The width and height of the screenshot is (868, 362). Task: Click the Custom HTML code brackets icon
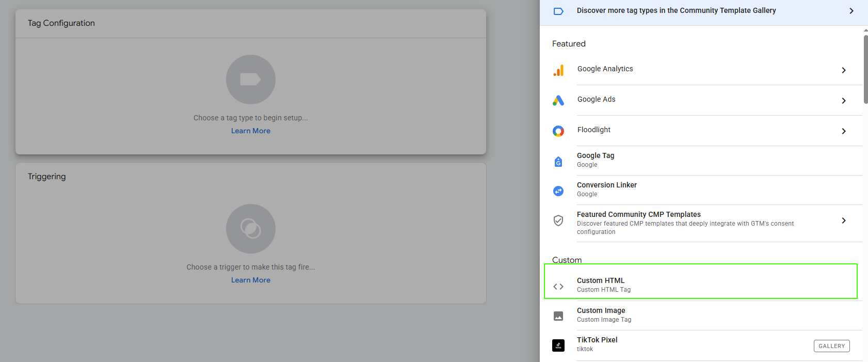point(558,287)
